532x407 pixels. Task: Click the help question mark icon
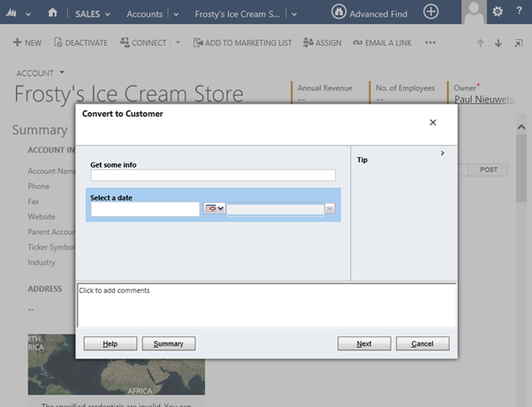pos(519,12)
